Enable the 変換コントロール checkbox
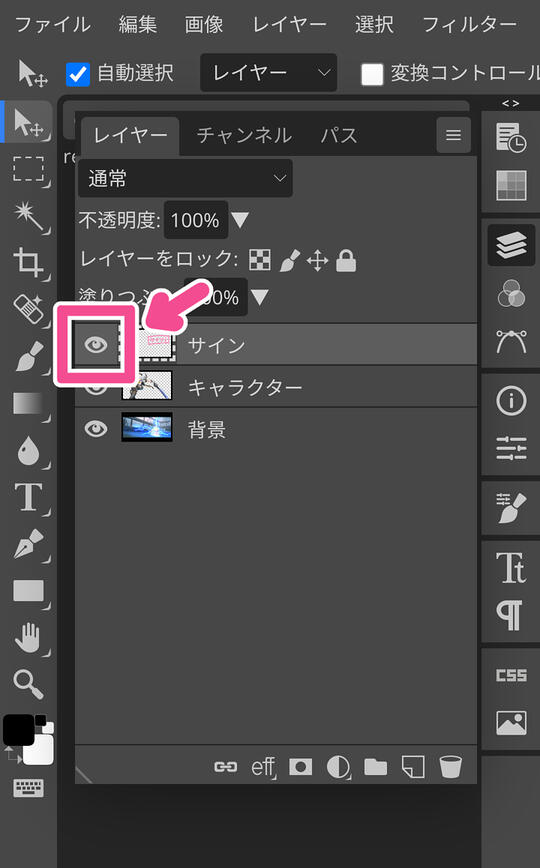 (372, 74)
